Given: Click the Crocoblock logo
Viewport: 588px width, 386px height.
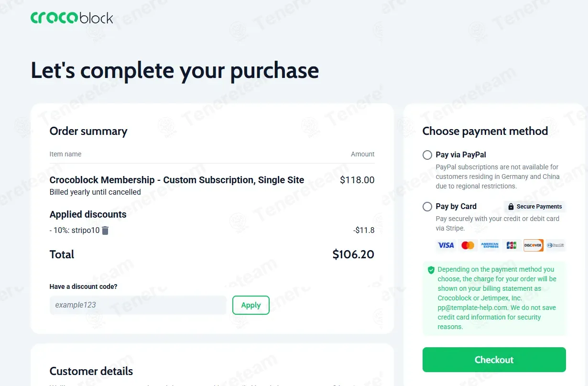Looking at the screenshot, I should click(x=72, y=18).
